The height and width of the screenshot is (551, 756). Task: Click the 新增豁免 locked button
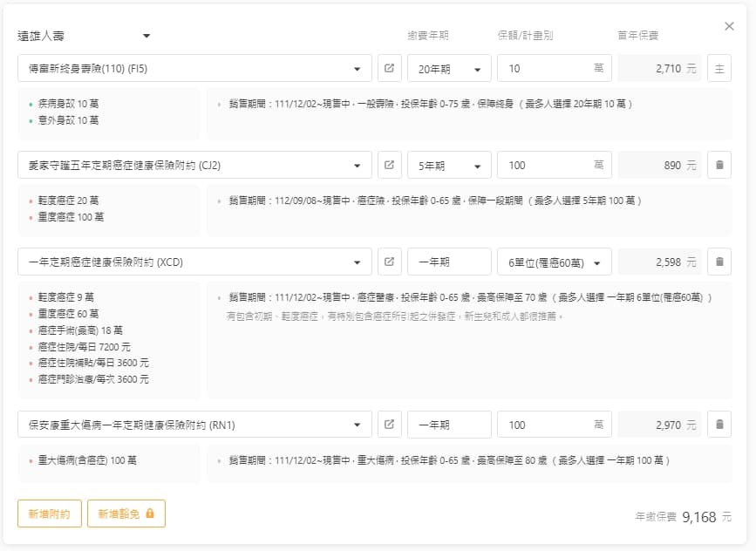coord(126,514)
